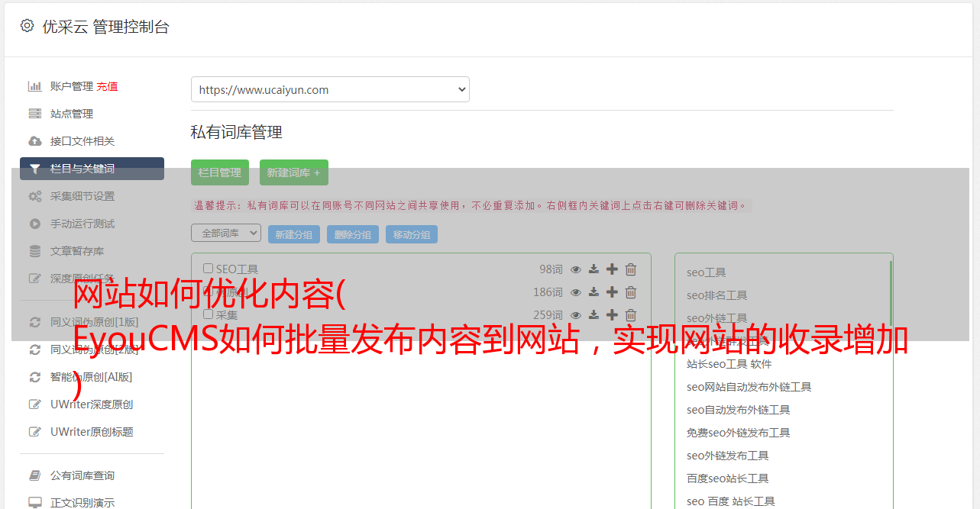Click the green 栏目管理 button
980x509 pixels.
point(220,172)
